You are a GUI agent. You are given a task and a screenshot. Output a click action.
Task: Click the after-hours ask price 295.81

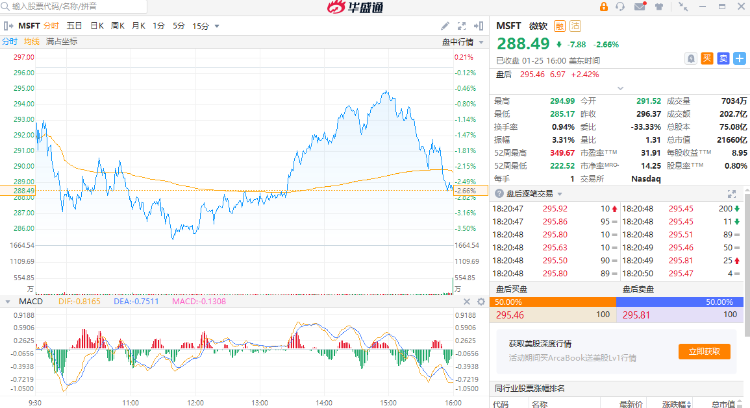(x=637, y=315)
